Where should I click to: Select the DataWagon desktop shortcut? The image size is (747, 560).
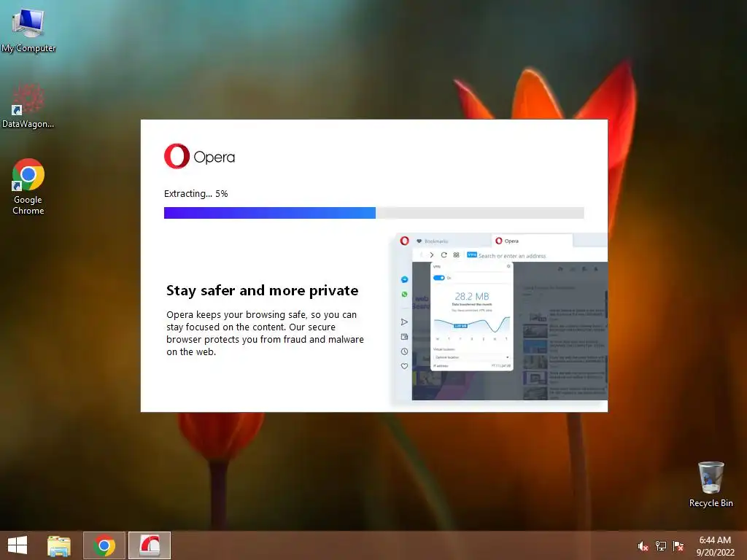point(28,106)
